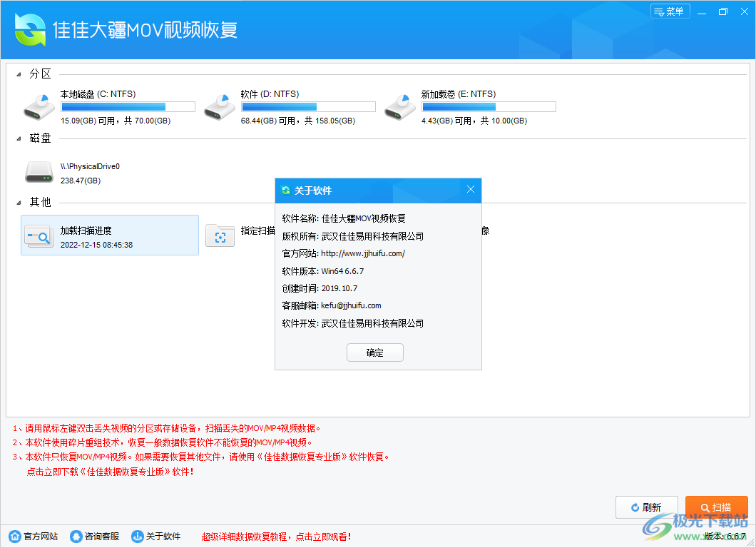
Task: Click 确定 in the About dialog
Action: (x=374, y=352)
